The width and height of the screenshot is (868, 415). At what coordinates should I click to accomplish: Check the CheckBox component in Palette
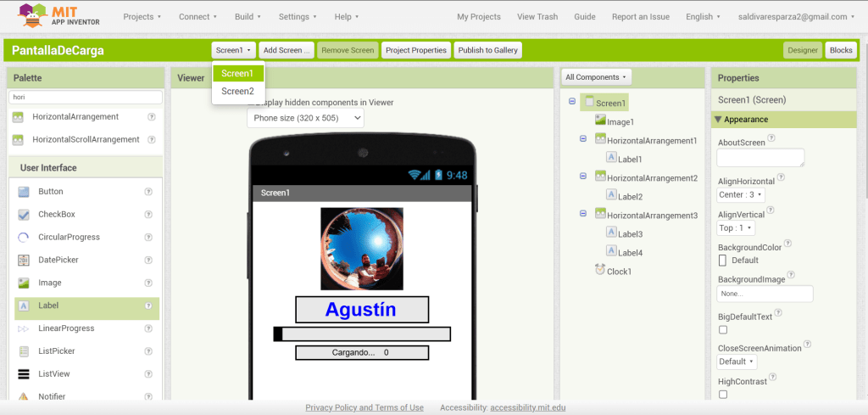coord(24,215)
